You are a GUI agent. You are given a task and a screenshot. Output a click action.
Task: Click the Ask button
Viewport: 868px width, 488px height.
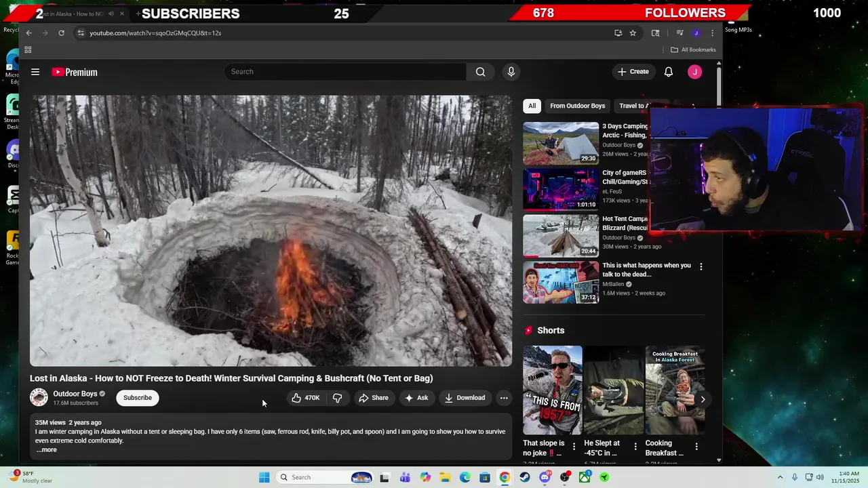[416, 398]
